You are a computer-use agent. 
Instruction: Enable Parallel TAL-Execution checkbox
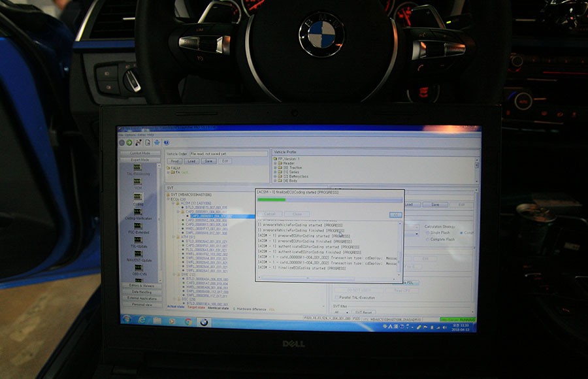[x=337, y=297]
